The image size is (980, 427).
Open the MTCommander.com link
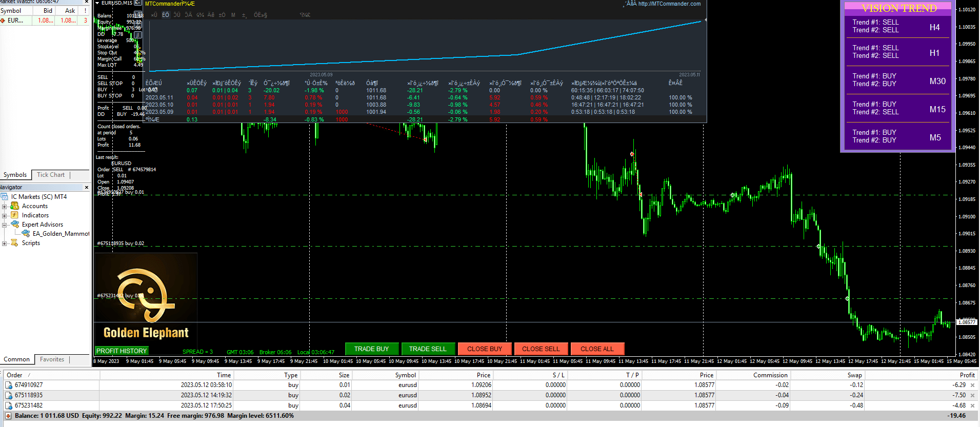669,4
